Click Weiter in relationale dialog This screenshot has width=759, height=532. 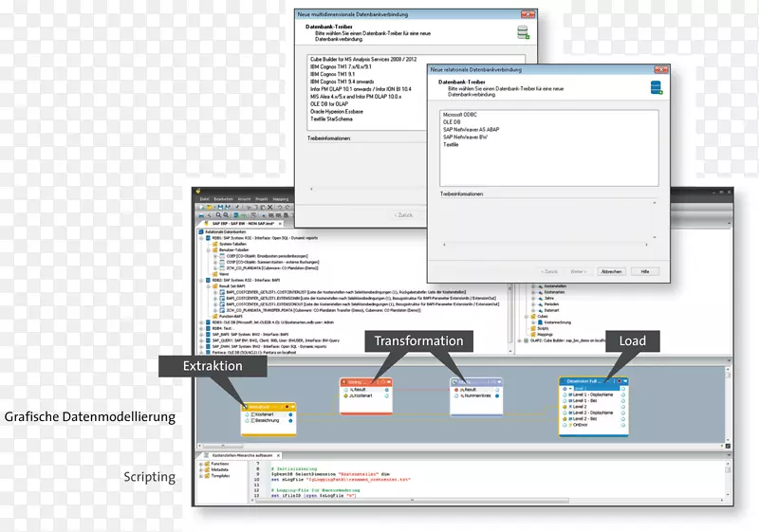pyautogui.click(x=579, y=271)
